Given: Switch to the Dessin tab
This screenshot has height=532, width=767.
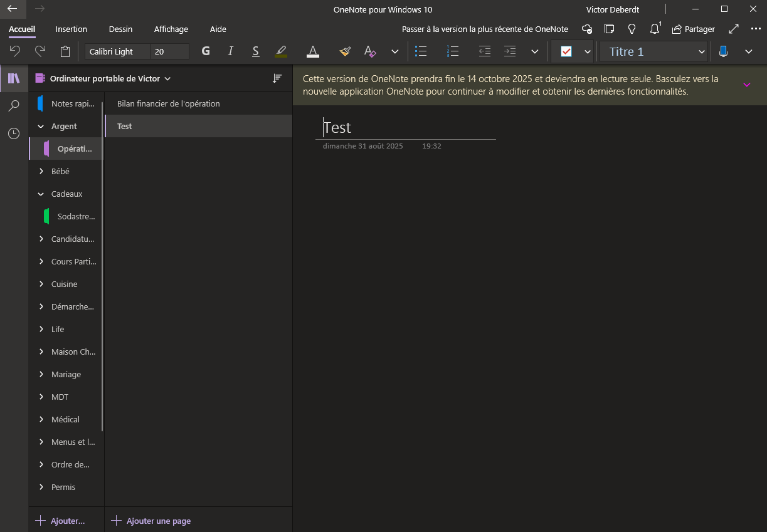Looking at the screenshot, I should [x=120, y=29].
